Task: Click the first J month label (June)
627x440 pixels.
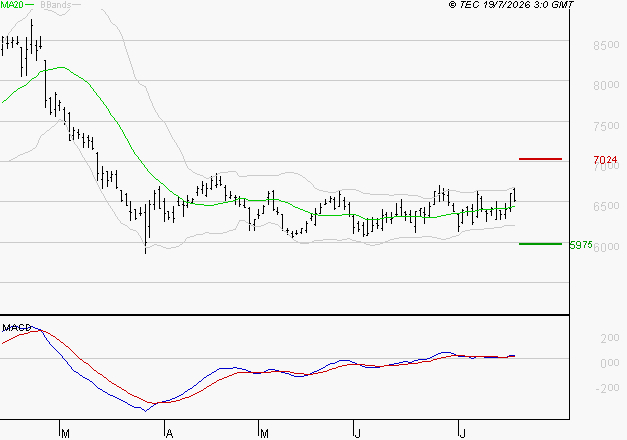Action: coord(358,433)
